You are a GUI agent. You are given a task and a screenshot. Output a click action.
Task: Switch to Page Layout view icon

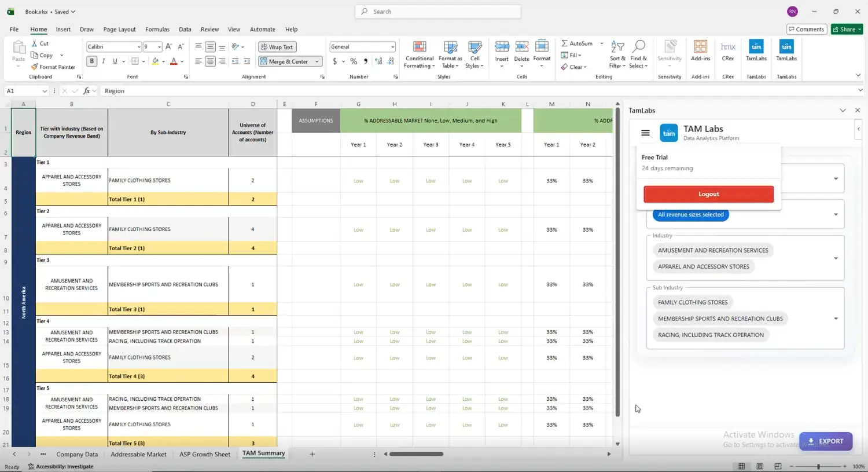click(760, 466)
